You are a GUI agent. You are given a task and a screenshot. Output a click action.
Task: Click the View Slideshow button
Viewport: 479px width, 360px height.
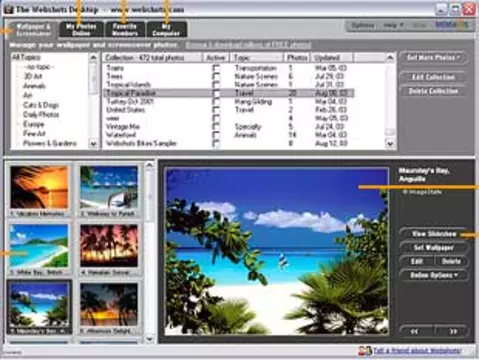click(433, 234)
